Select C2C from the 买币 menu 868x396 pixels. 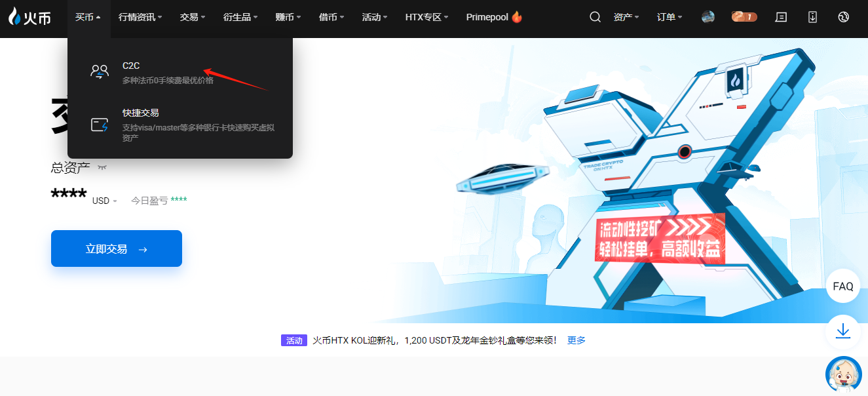(131, 66)
